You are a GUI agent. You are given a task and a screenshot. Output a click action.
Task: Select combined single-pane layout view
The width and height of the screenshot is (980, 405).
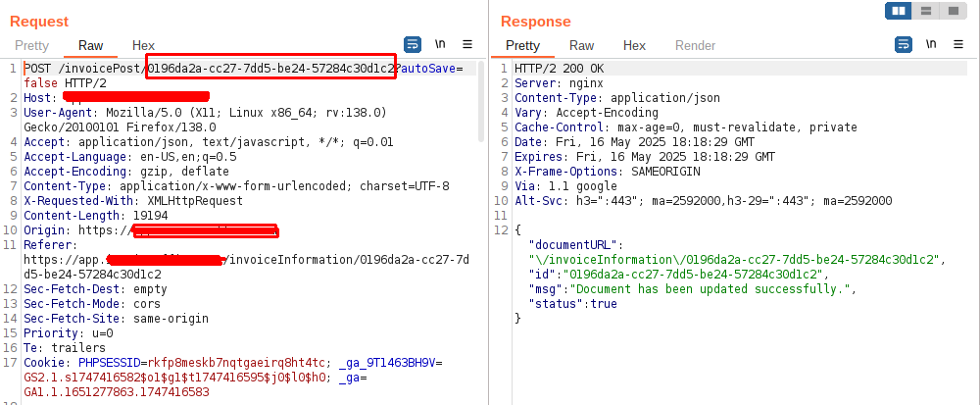click(954, 11)
